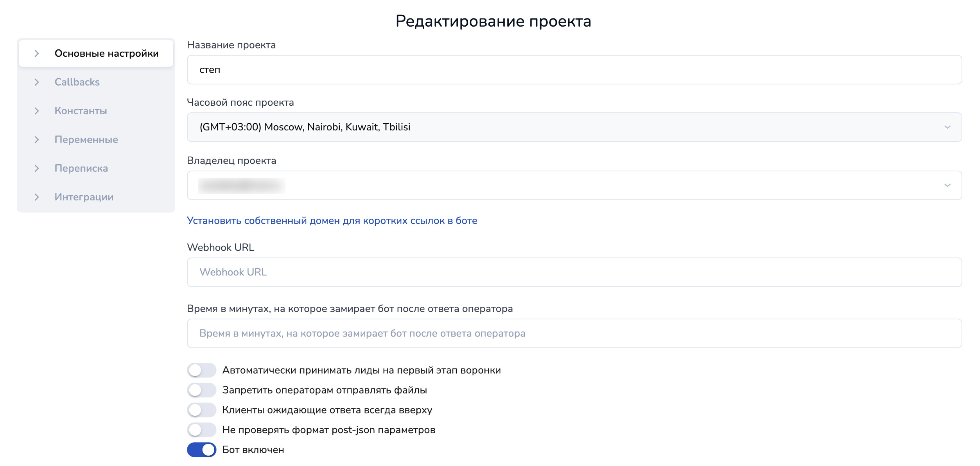
Task: Open the project timezone dropdown
Action: tap(574, 127)
